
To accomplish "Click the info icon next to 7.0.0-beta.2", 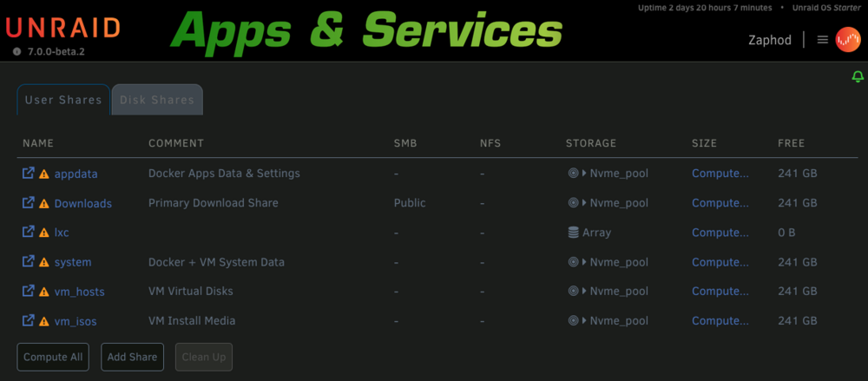I will [17, 51].
